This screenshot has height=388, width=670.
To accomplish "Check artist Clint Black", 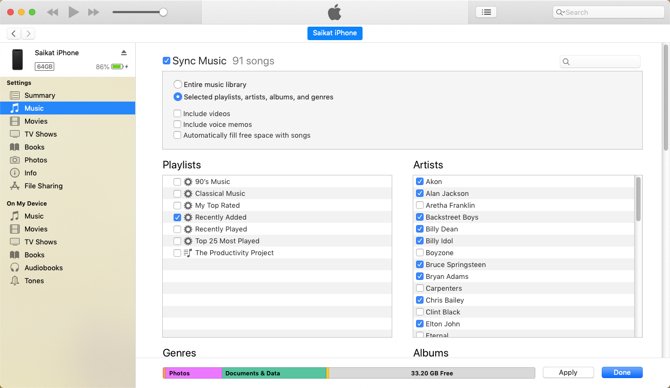I will point(420,312).
